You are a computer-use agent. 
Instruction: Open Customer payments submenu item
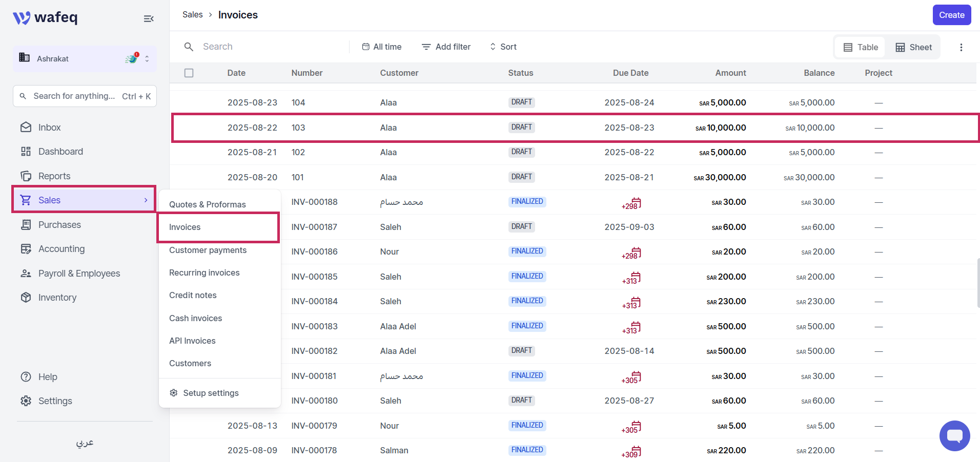[x=208, y=250]
